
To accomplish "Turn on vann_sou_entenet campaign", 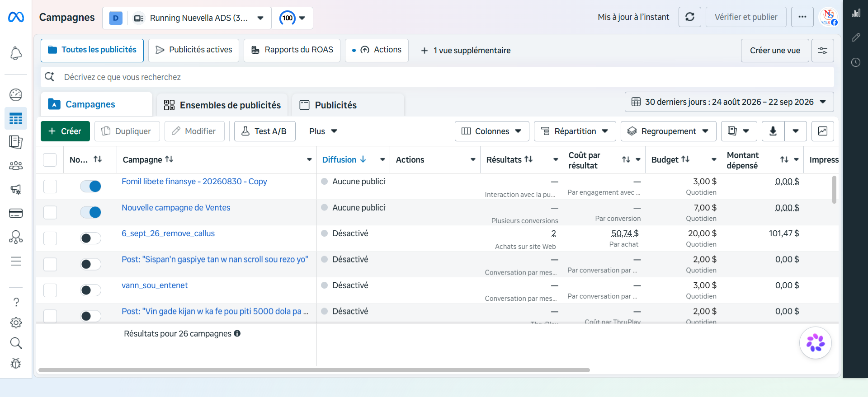I will tap(90, 290).
